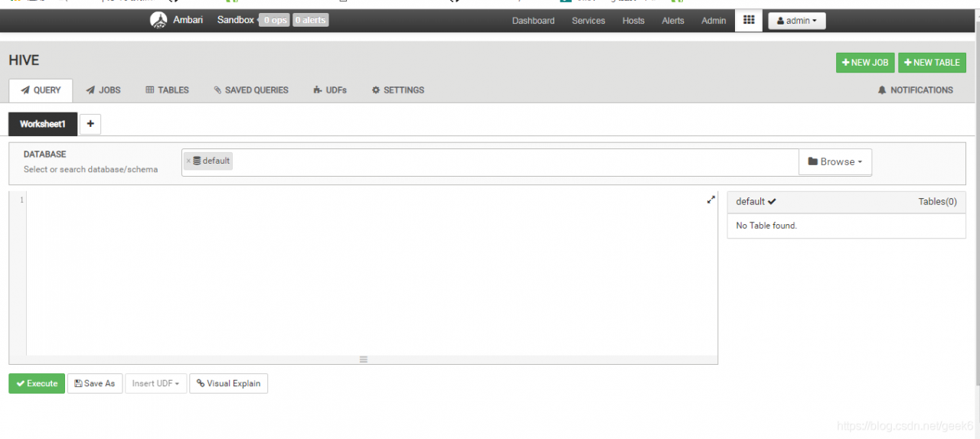Select the Worksheet1 tab

43,124
